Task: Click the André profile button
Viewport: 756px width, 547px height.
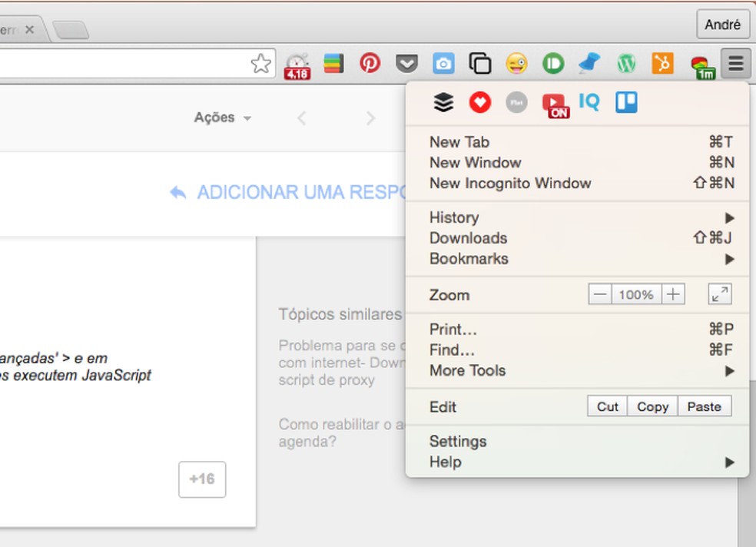Action: coord(723,24)
